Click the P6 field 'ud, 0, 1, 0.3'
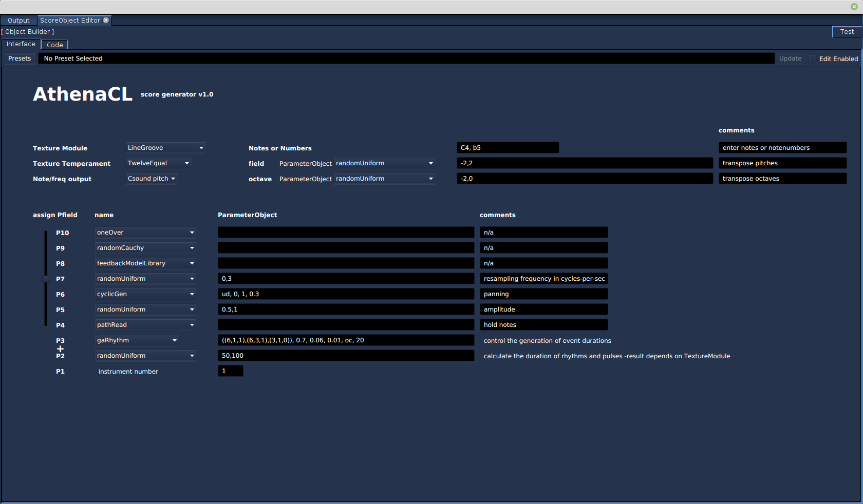 pyautogui.click(x=346, y=294)
